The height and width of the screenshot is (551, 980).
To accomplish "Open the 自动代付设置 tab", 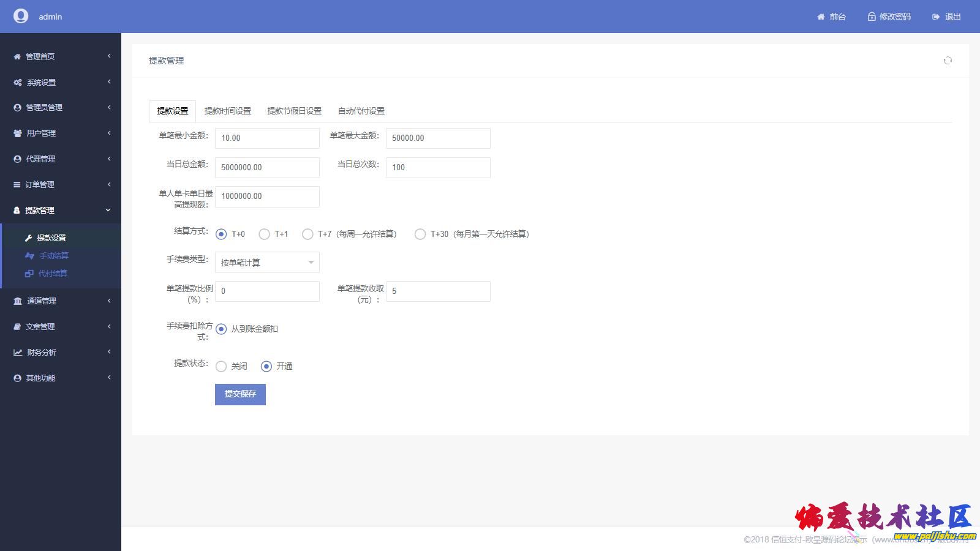I will point(361,111).
